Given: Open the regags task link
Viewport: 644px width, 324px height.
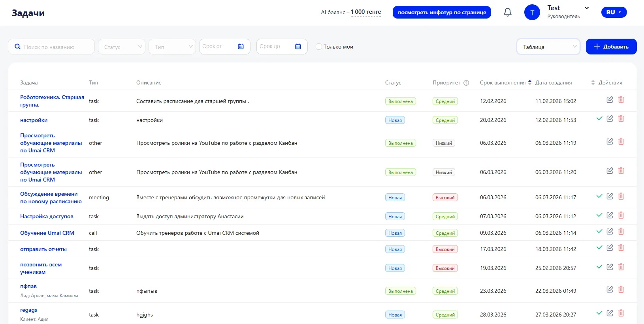Looking at the screenshot, I should (29, 310).
